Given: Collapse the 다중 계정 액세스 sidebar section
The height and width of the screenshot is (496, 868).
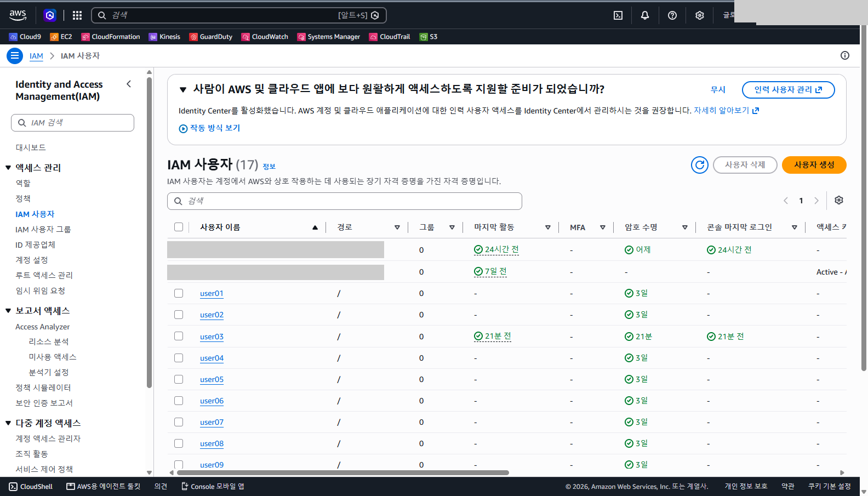Looking at the screenshot, I should 8,423.
